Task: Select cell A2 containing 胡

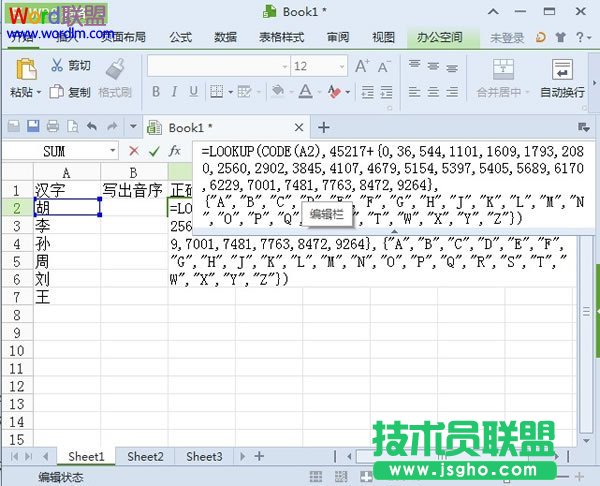Action: 67,207
